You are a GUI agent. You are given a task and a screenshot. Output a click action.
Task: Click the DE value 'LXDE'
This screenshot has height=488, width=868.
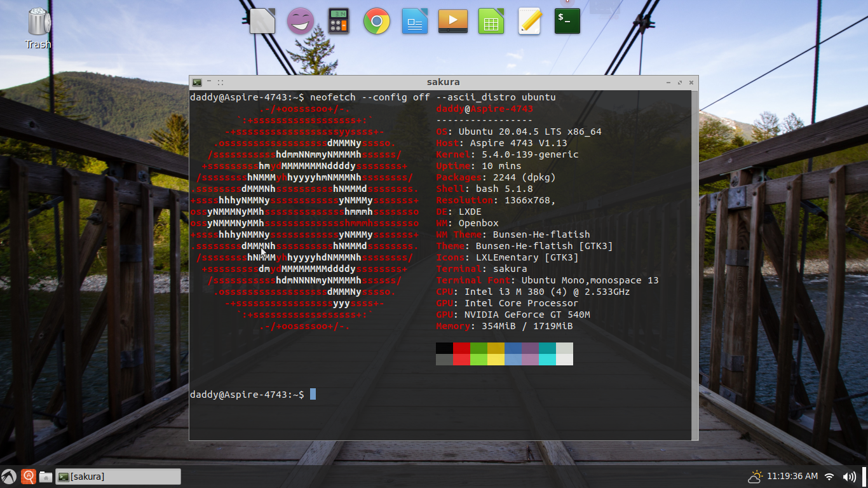click(470, 212)
